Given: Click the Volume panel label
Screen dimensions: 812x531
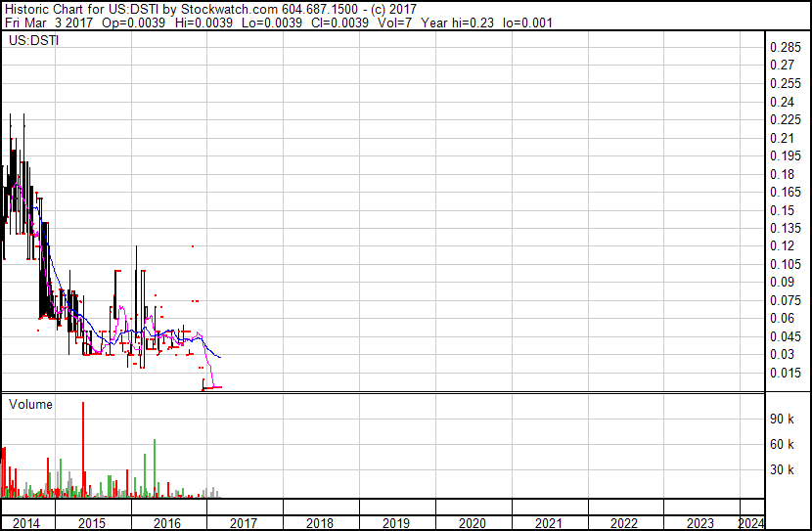Looking at the screenshot, I should tap(30, 404).
